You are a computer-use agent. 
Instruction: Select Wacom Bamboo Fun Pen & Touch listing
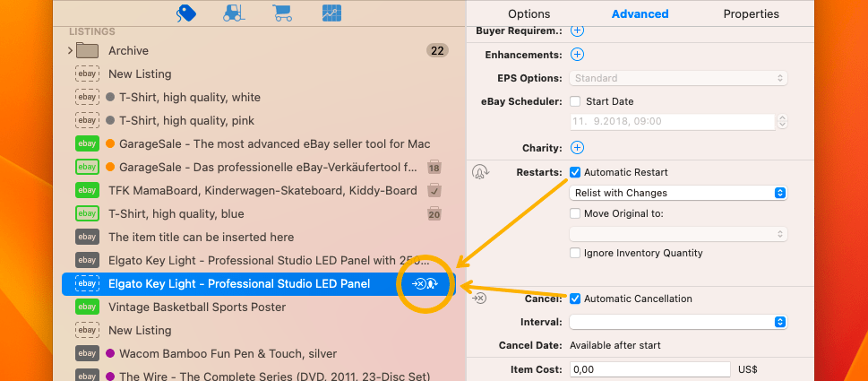point(258,353)
